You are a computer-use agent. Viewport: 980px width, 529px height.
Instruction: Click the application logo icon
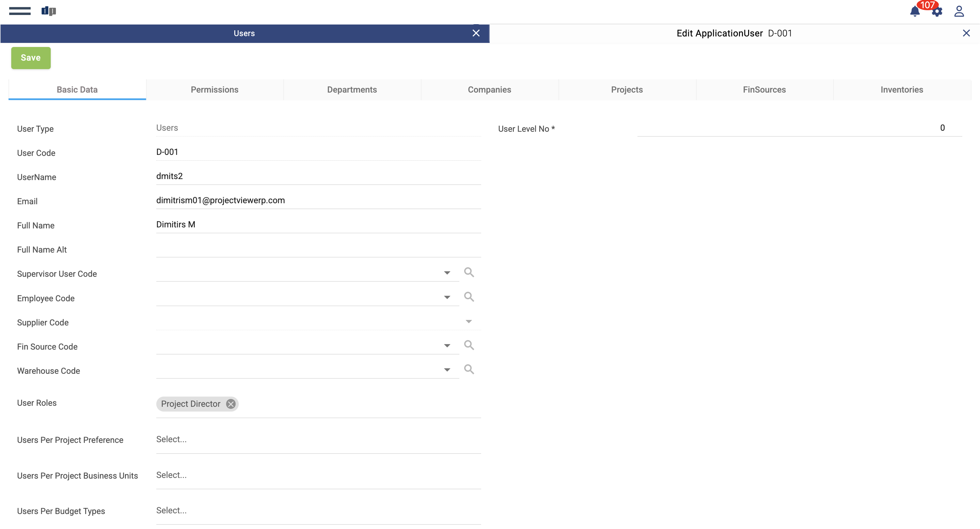click(48, 11)
